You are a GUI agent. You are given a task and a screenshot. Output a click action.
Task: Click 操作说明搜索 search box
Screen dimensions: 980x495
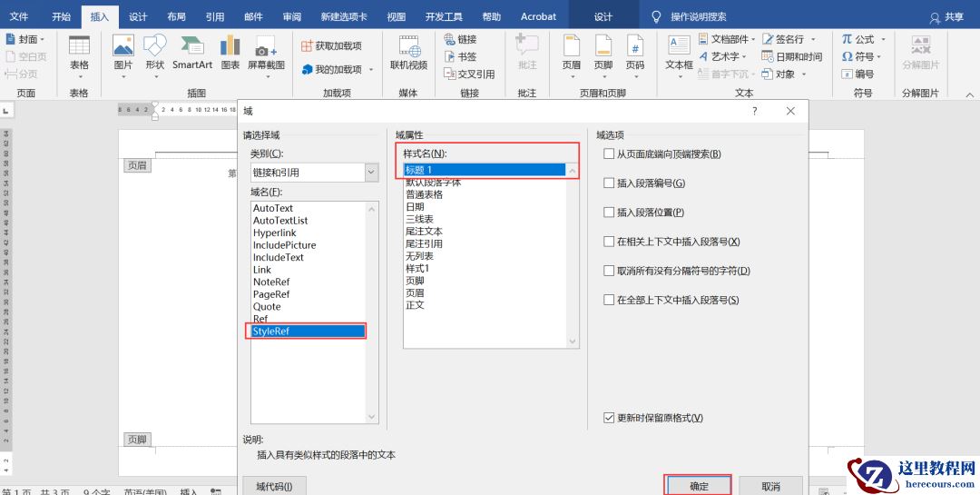698,17
